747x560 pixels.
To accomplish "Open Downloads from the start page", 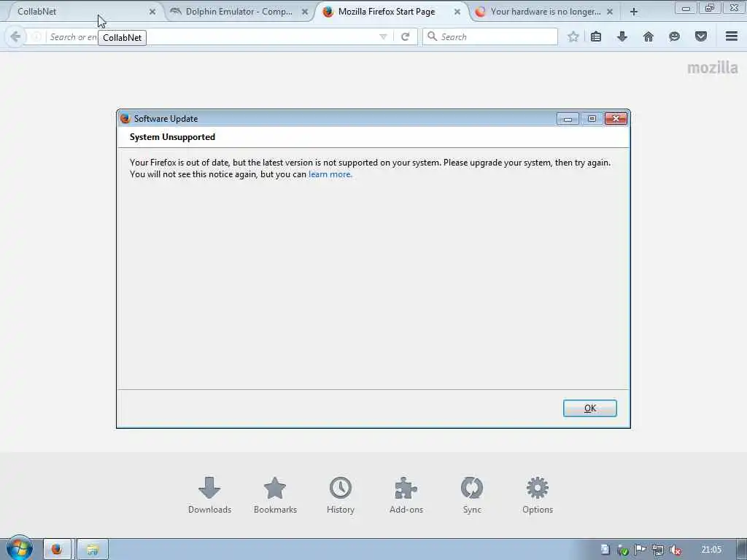I will coord(209,495).
